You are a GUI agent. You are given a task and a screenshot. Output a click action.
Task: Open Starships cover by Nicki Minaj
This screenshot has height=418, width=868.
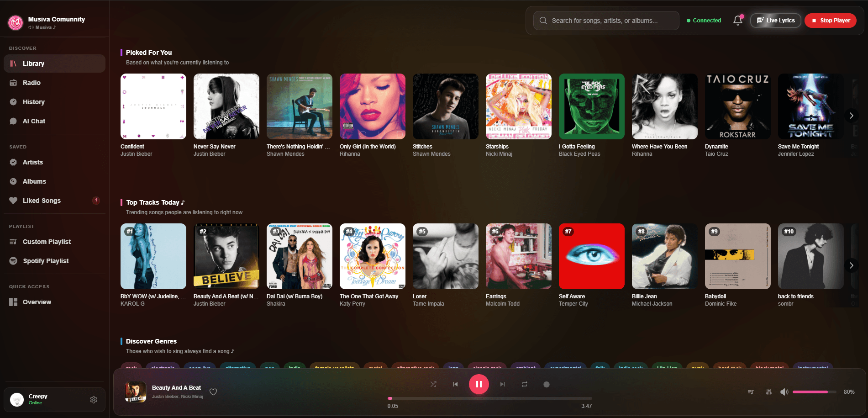pos(519,106)
